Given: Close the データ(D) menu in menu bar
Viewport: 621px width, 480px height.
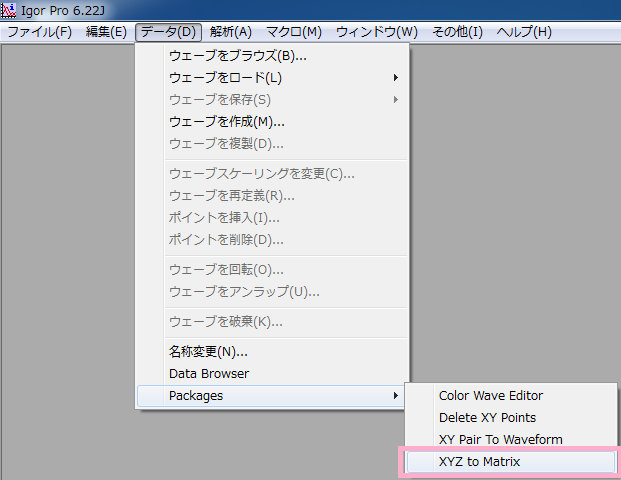Looking at the screenshot, I should tap(168, 32).
